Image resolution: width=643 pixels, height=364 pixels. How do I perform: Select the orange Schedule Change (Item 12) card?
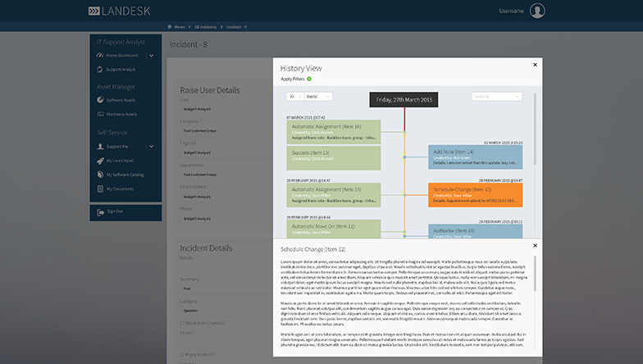click(476, 194)
